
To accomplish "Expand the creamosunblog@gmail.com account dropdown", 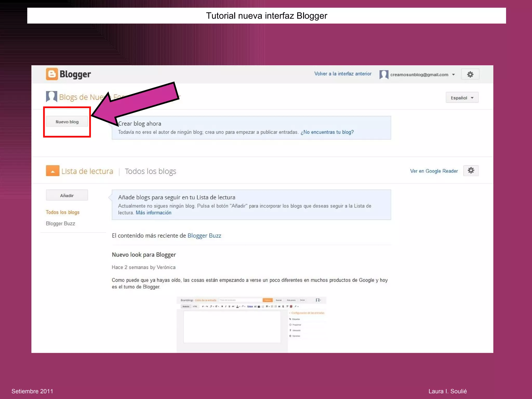I will (x=453, y=75).
